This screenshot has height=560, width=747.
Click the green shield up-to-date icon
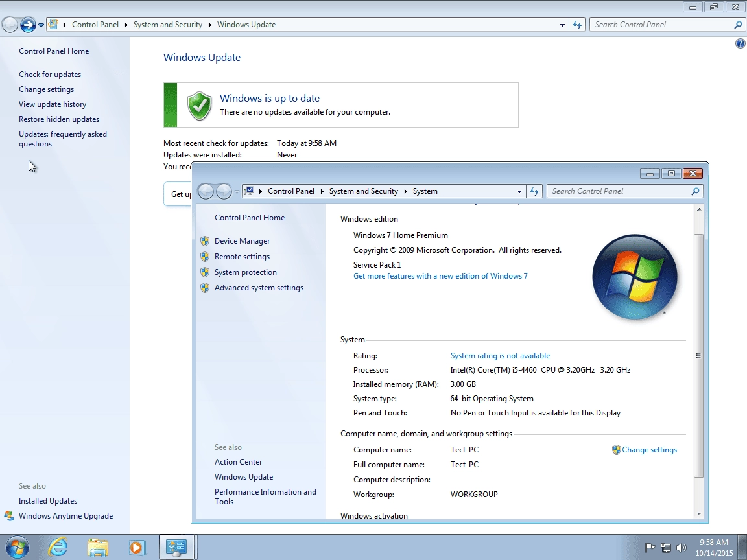[x=199, y=106]
